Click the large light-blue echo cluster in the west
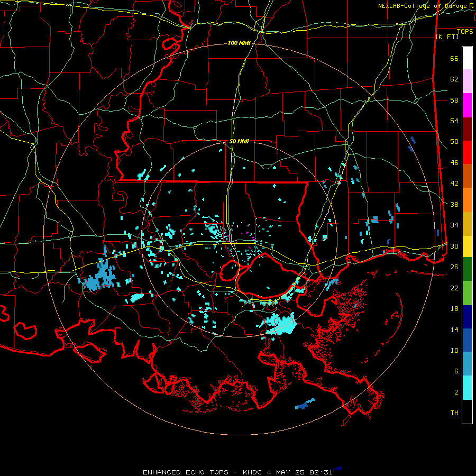 pos(99,275)
